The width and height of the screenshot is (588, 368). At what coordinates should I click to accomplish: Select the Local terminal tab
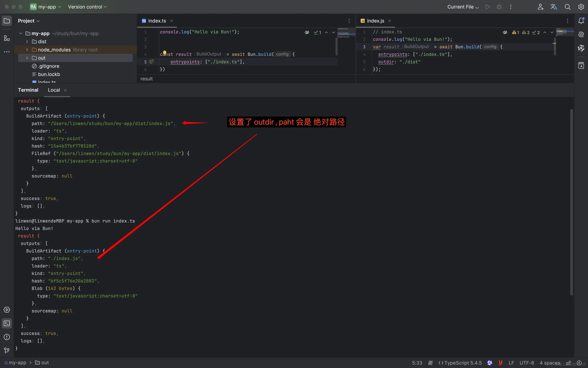pyautogui.click(x=54, y=90)
